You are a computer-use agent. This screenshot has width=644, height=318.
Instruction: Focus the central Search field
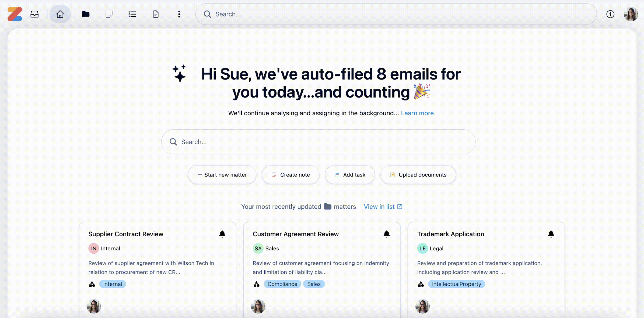tap(318, 142)
